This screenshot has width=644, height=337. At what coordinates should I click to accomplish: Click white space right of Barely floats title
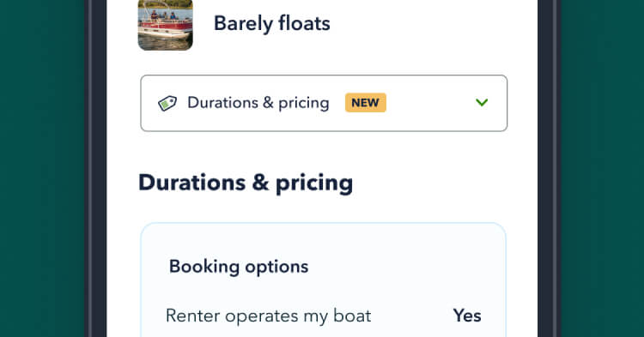(x=431, y=23)
